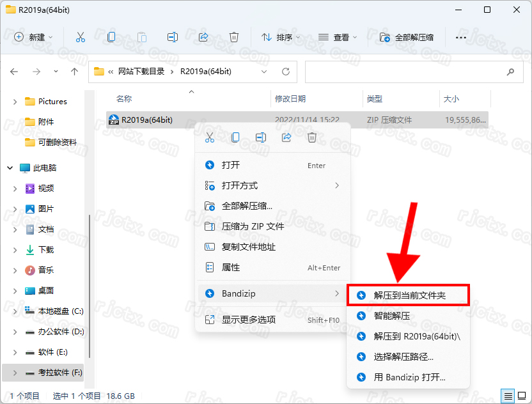This screenshot has height=404, width=532.
Task: Click the 新建 button in the toolbar
Action: click(34, 37)
